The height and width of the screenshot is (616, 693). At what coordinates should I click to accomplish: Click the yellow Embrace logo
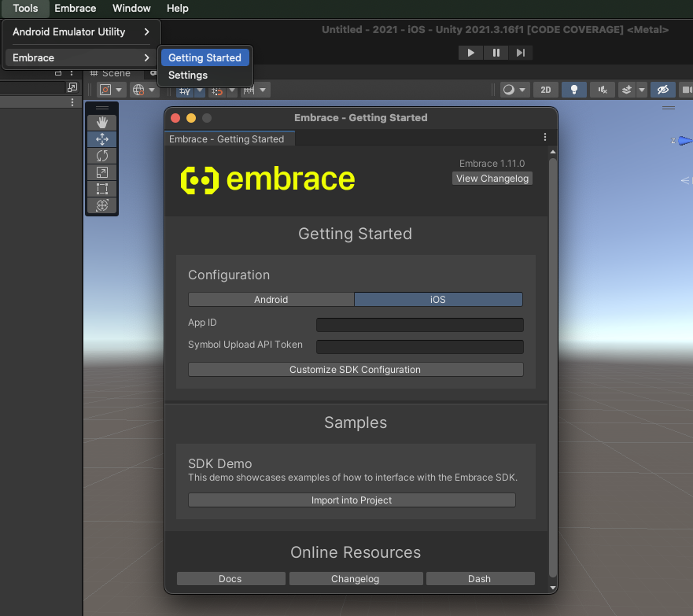267,180
